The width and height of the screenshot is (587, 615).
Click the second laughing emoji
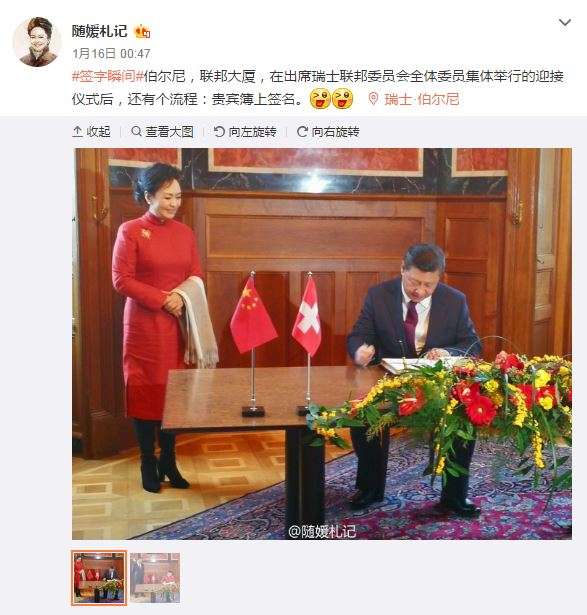(x=343, y=98)
